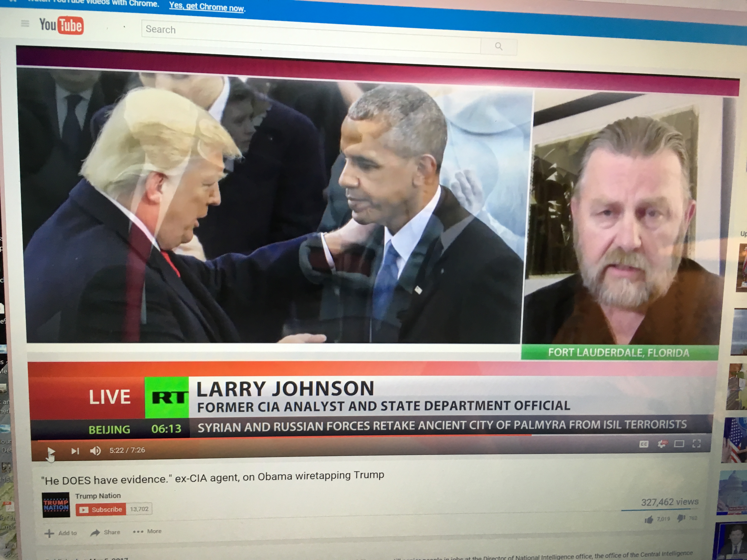Click the magnifying glass search button
Image resolution: width=747 pixels, height=560 pixels.
click(x=498, y=46)
